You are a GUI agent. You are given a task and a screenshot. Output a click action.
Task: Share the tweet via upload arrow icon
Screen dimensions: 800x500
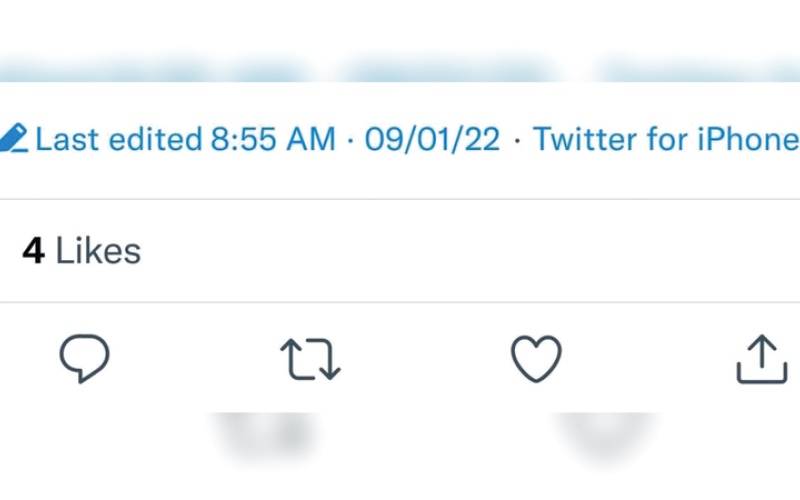click(762, 359)
